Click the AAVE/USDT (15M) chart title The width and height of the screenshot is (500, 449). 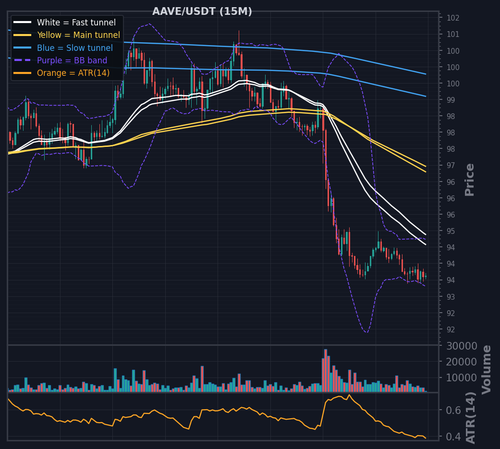tap(202, 11)
